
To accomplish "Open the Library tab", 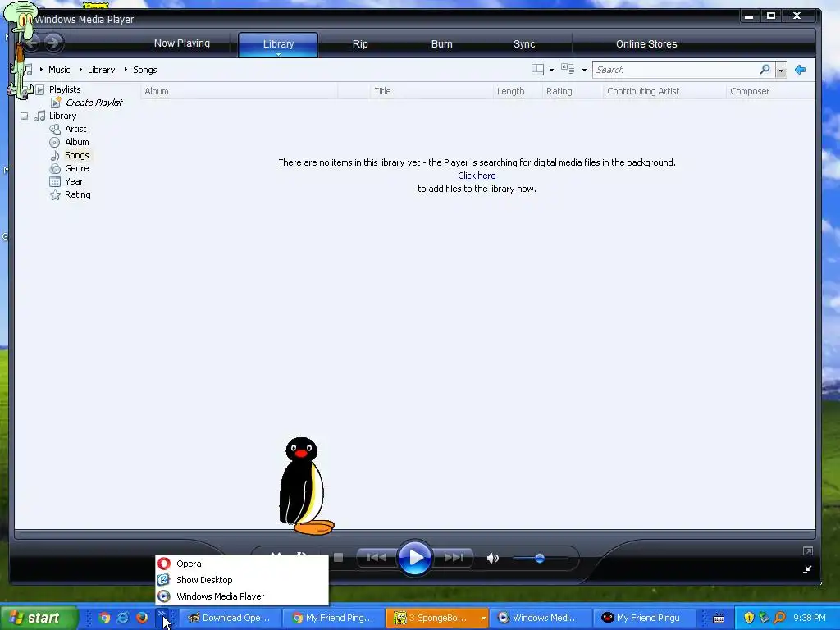I will (x=279, y=44).
